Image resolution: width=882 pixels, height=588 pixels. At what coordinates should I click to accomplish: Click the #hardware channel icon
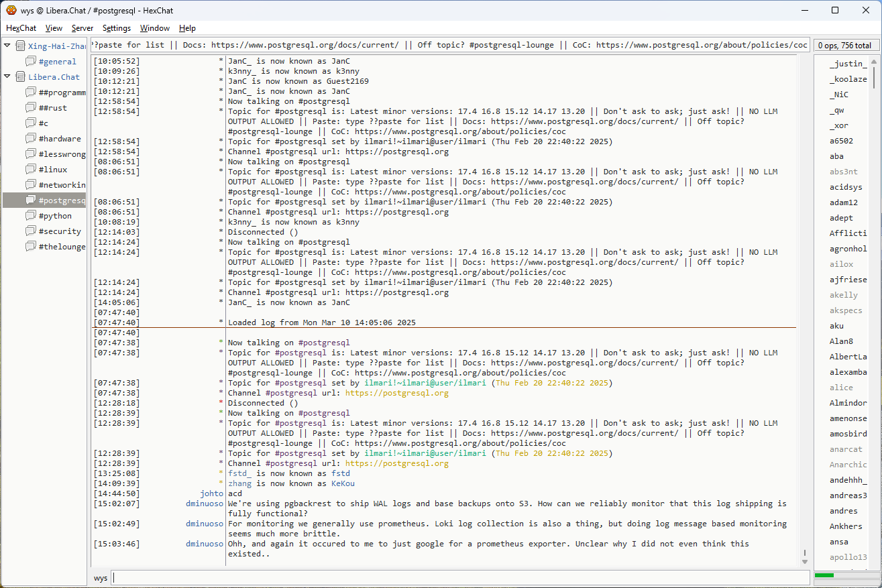(31, 139)
